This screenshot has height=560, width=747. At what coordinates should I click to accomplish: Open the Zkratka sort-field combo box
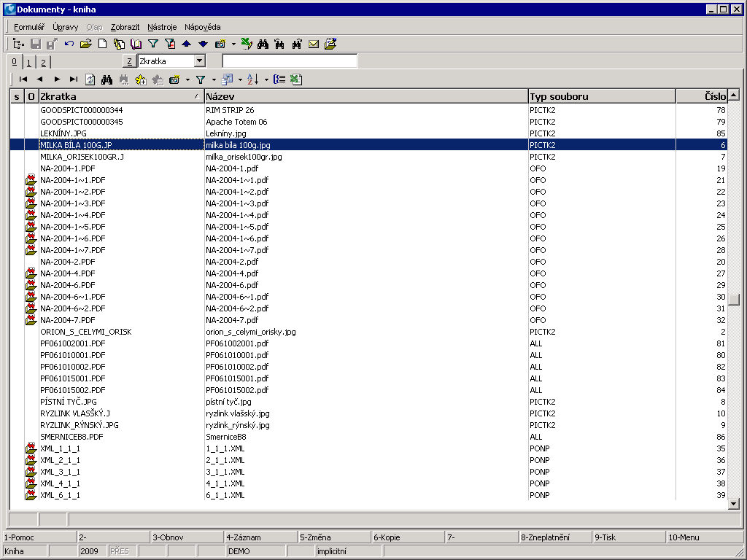200,61
